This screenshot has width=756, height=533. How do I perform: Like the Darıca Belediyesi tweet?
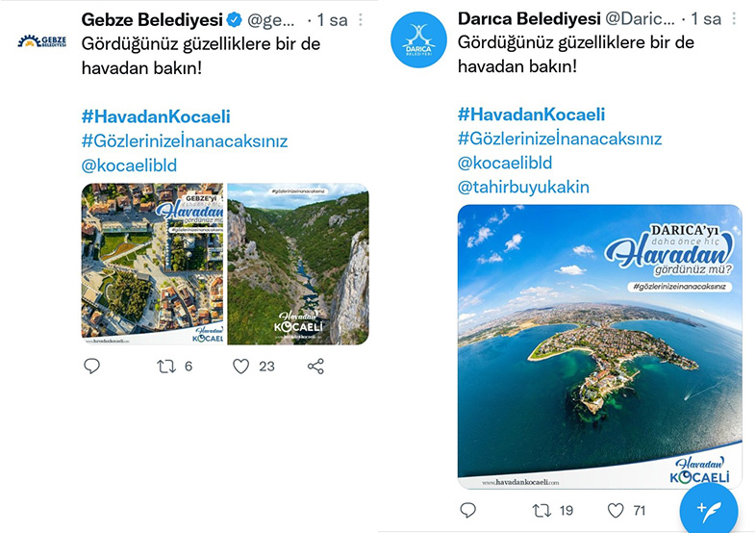pyautogui.click(x=617, y=510)
